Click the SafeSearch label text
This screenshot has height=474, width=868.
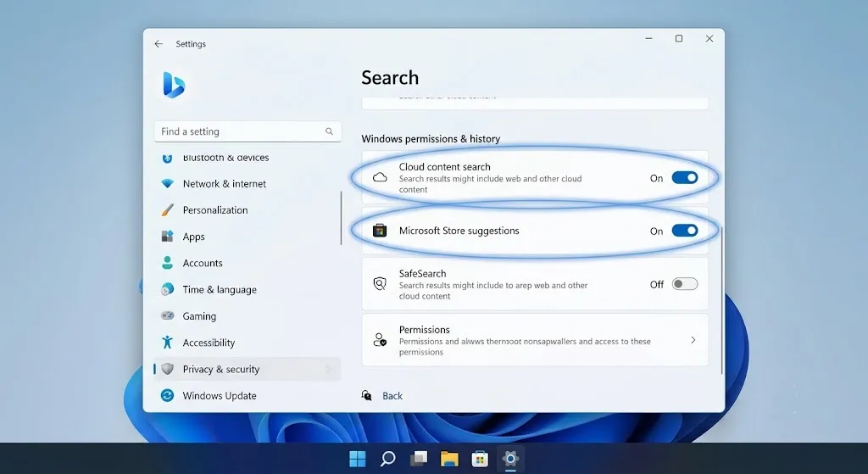pos(422,274)
